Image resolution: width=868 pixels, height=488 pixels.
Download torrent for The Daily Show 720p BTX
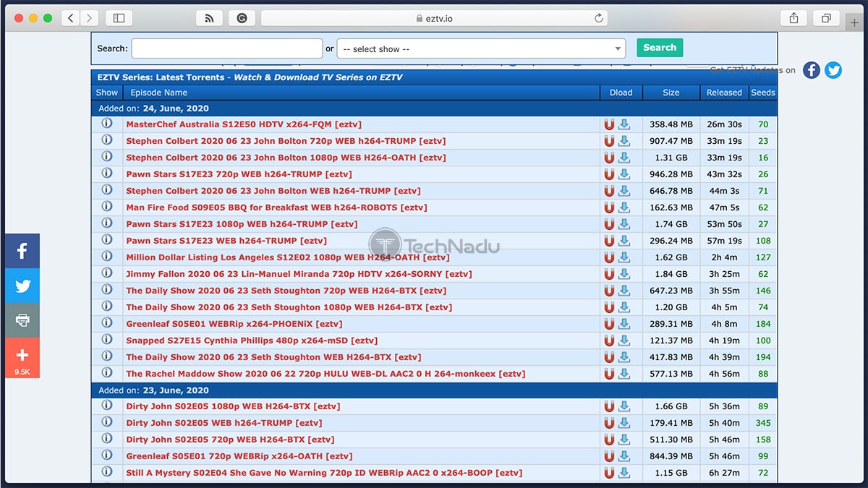click(x=624, y=291)
